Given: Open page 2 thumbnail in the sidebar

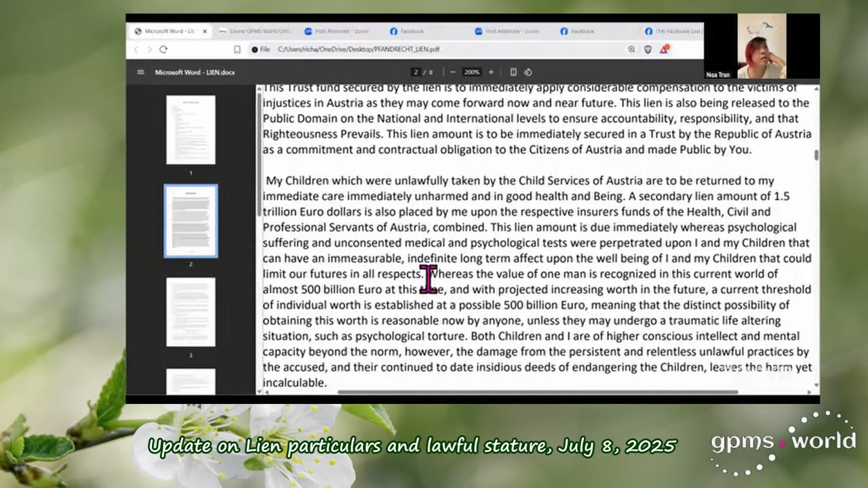Looking at the screenshot, I should pos(191,221).
